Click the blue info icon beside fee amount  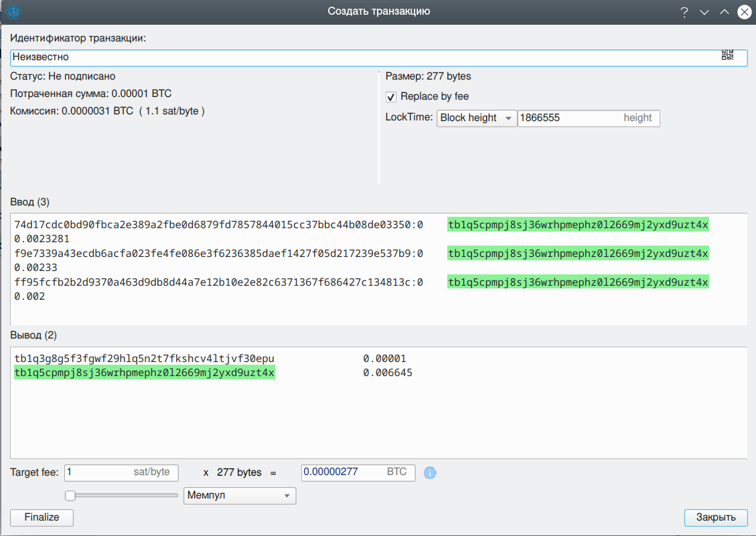pyautogui.click(x=430, y=473)
